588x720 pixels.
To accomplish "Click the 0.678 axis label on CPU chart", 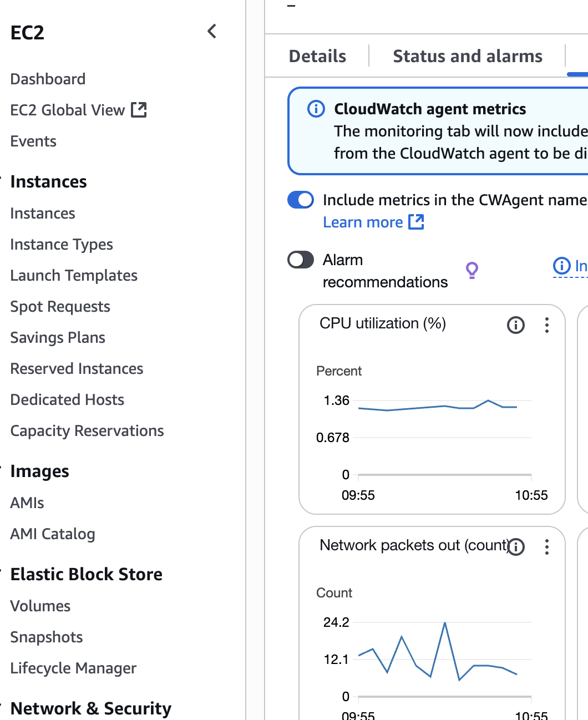I will tap(333, 438).
